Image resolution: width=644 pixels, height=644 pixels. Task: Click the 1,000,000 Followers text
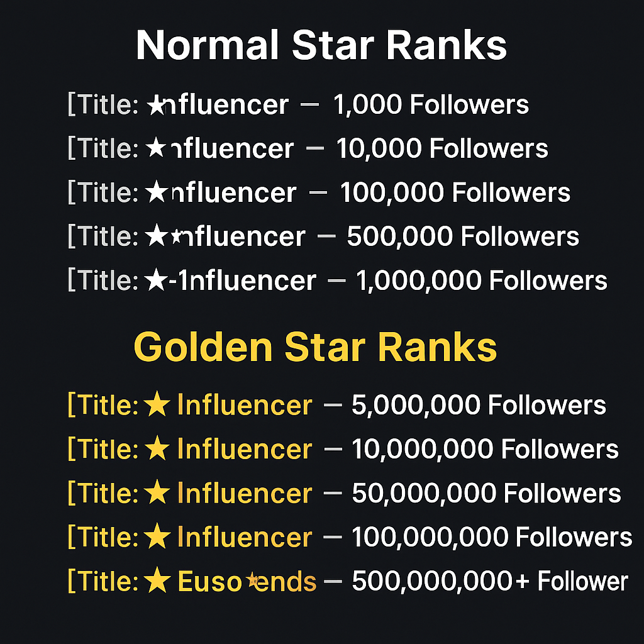point(481,281)
